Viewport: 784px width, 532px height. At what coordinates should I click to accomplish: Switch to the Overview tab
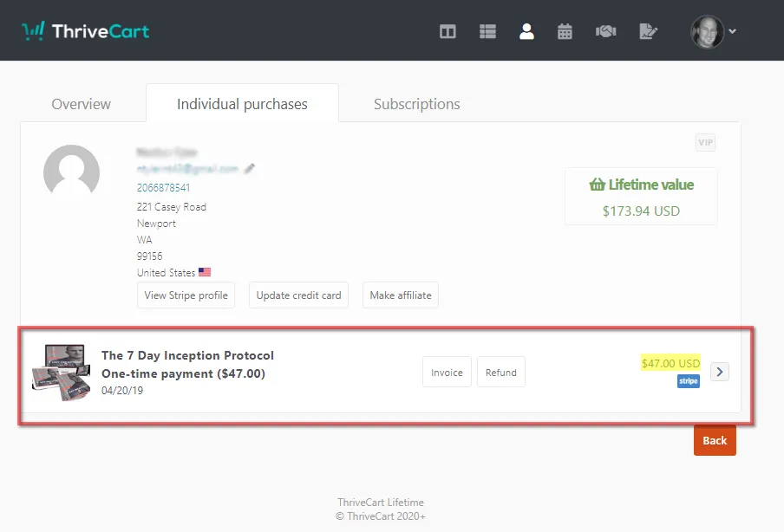[81, 104]
